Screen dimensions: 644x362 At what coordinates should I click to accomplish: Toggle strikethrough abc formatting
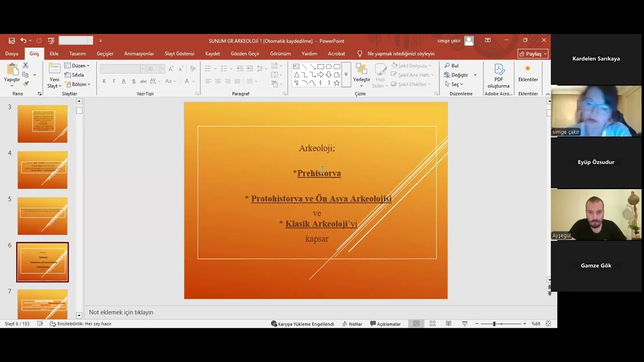[143, 81]
